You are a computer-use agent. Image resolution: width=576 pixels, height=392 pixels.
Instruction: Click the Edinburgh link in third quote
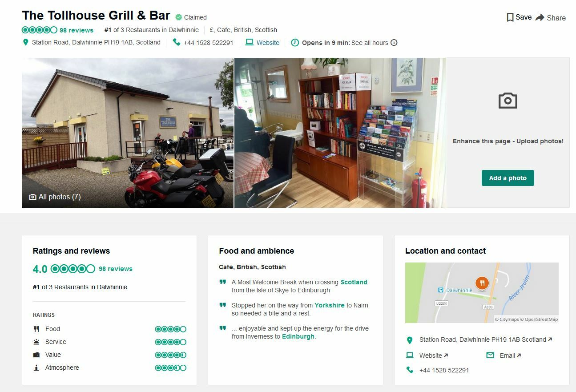[298, 336]
